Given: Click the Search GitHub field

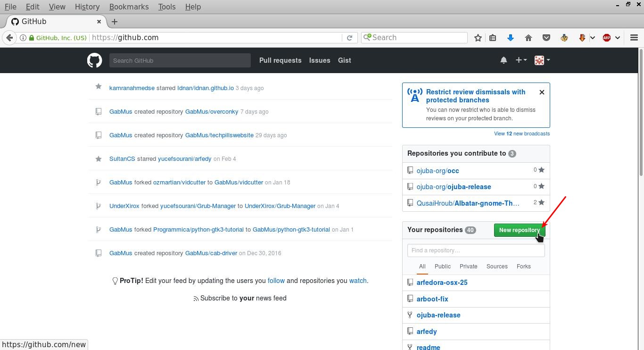Looking at the screenshot, I should pyautogui.click(x=180, y=60).
